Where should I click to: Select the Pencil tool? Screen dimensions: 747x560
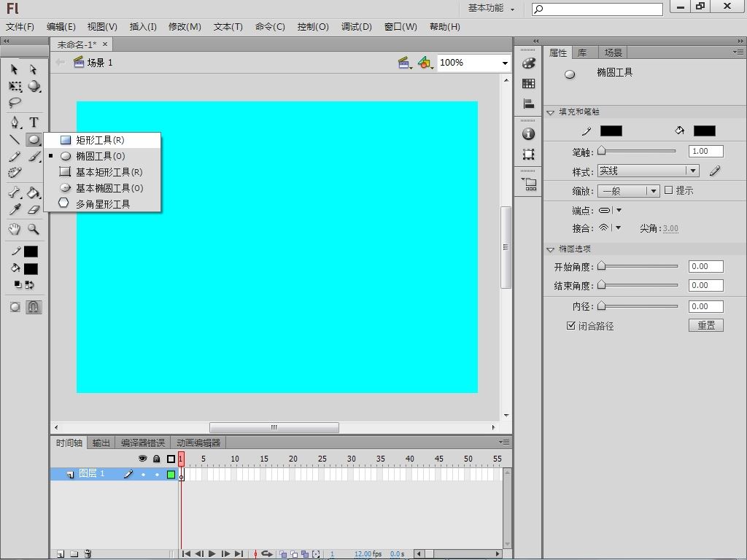click(15, 156)
